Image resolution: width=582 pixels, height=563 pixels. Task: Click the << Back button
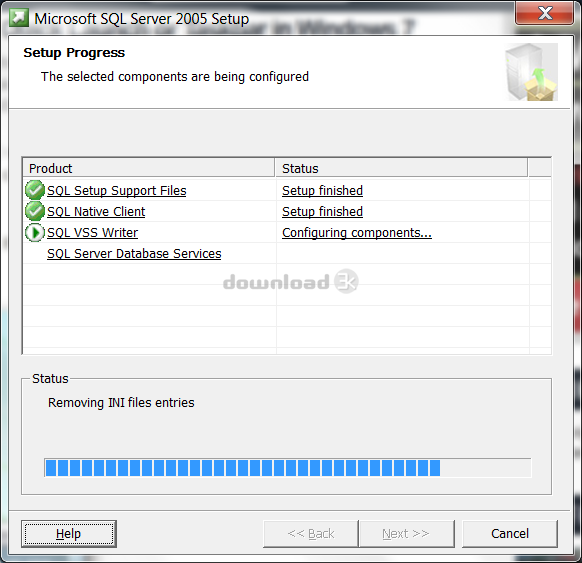[311, 534]
